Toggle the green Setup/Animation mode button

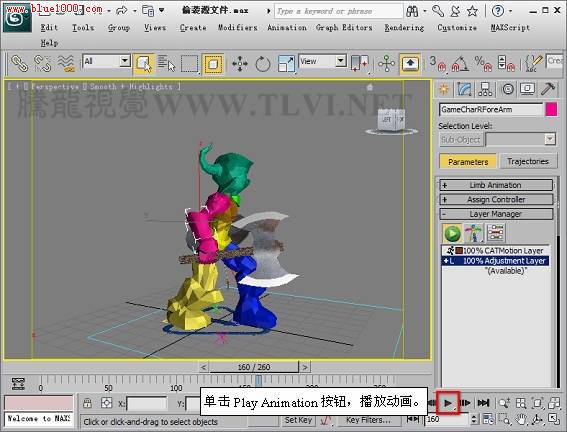(x=452, y=233)
